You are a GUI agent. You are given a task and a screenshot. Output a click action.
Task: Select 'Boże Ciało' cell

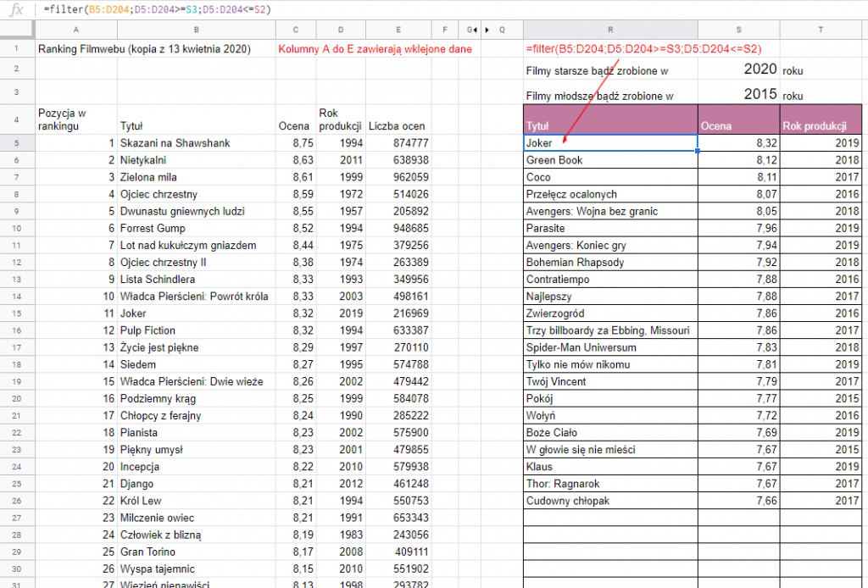610,433
